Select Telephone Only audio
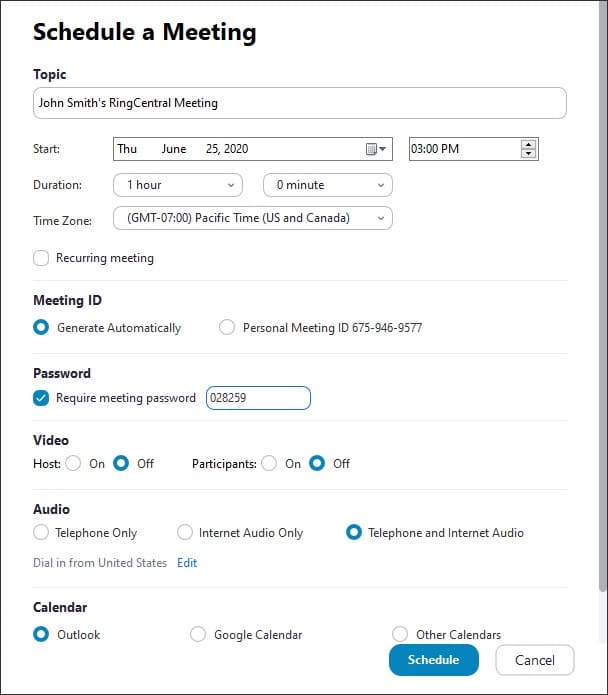The image size is (608, 695). coord(41,533)
